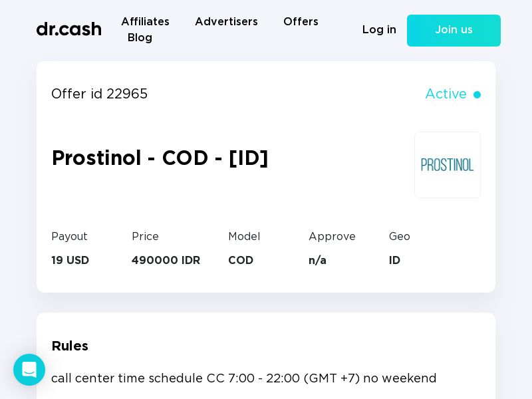
Task: Click the Active status label
Action: (x=446, y=94)
